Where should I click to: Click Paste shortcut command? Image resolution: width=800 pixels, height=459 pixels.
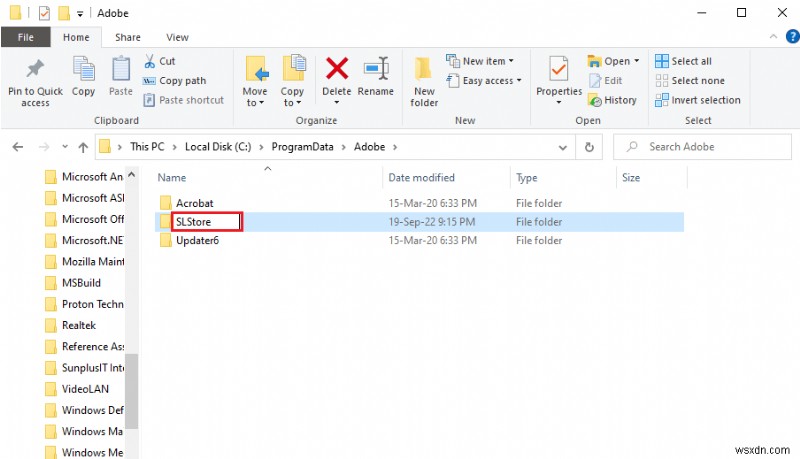[x=184, y=100]
